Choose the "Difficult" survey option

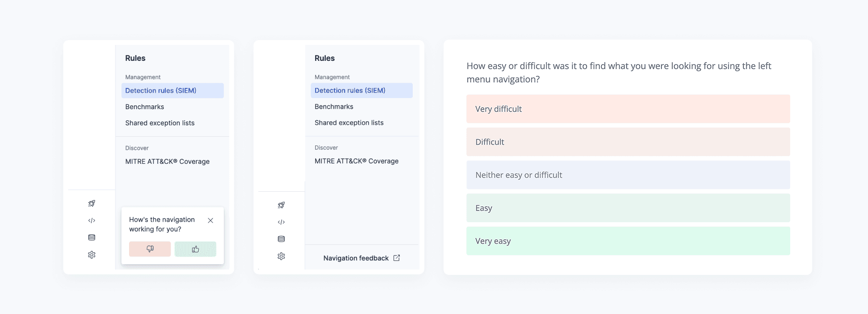(628, 142)
